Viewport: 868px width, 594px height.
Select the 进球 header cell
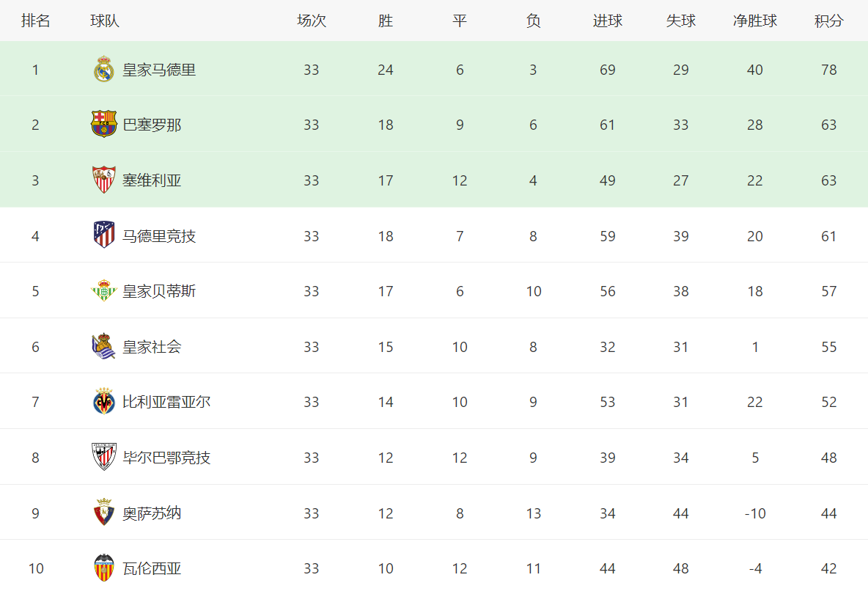click(607, 21)
